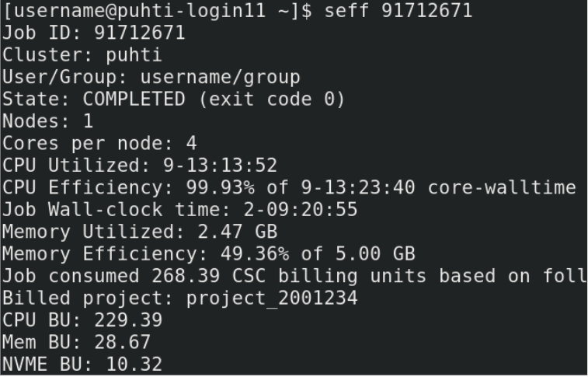Image resolution: width=588 pixels, height=377 pixels.
Task: Click the word COMPLETED in the State line
Action: (x=134, y=99)
